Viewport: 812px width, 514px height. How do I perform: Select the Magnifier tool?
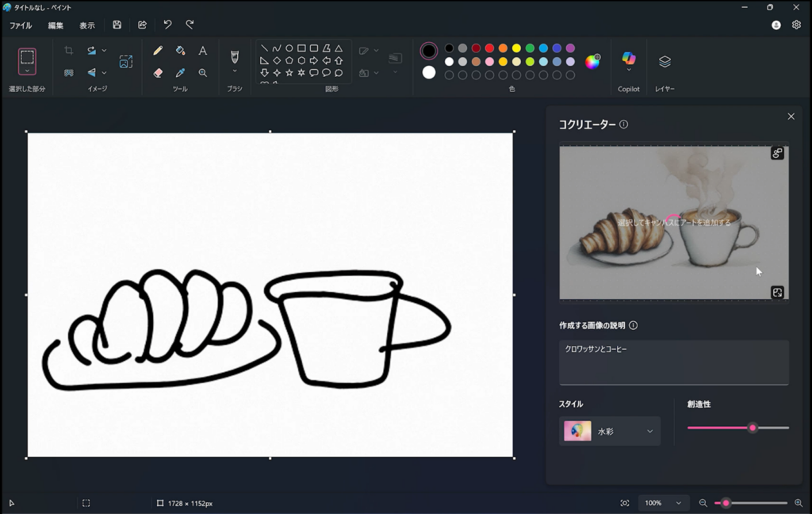[x=202, y=72]
